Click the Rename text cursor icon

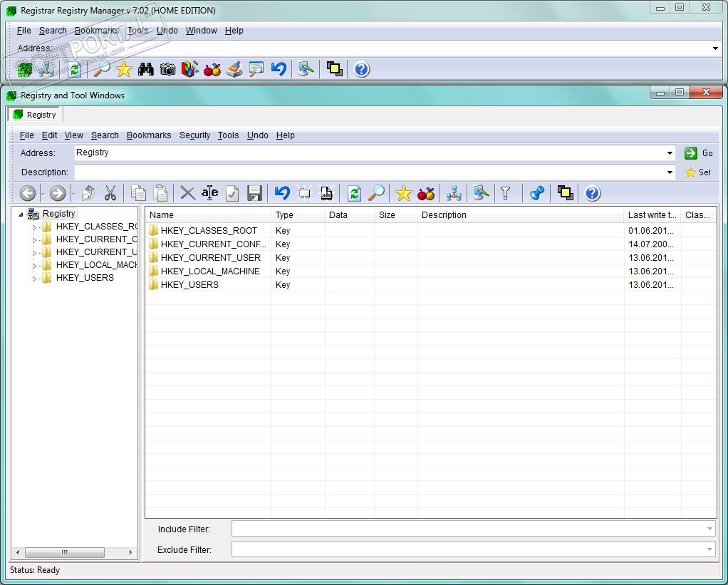click(x=210, y=193)
